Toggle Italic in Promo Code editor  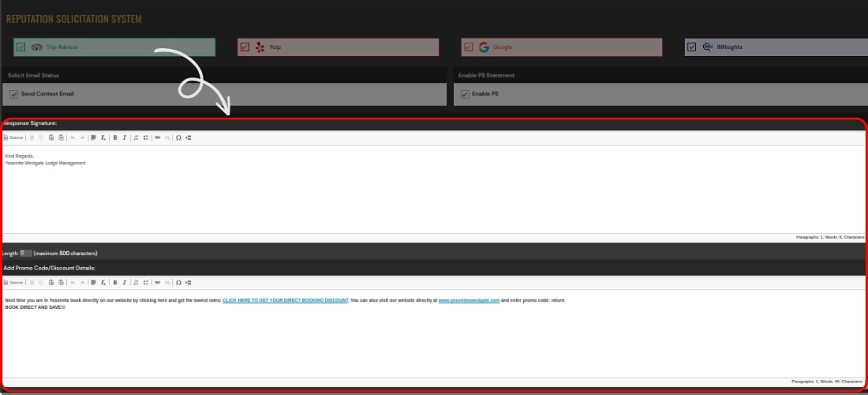[x=125, y=283]
